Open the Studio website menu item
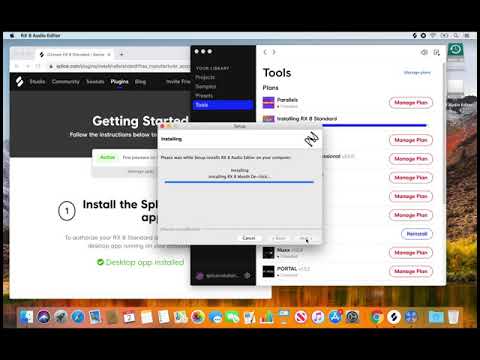480x360 pixels. coord(37,82)
